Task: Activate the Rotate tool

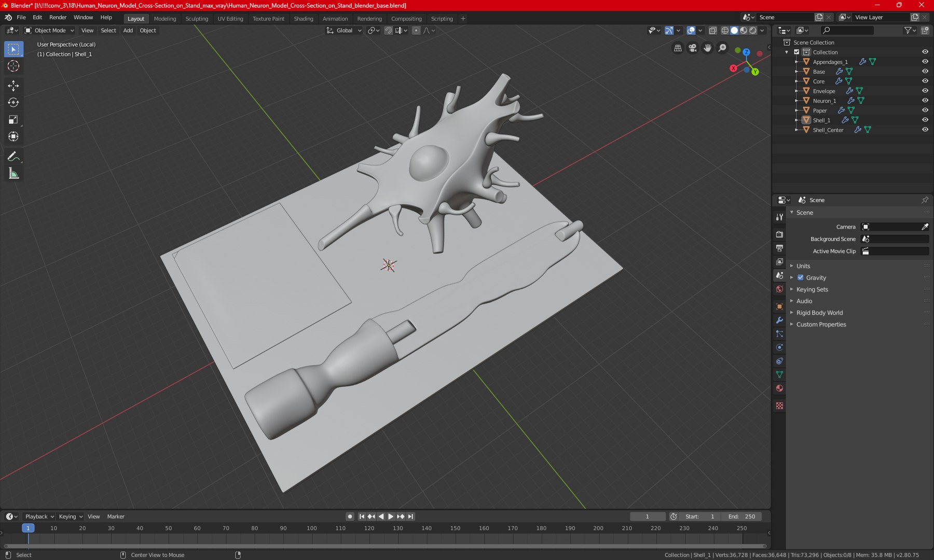Action: [13, 103]
